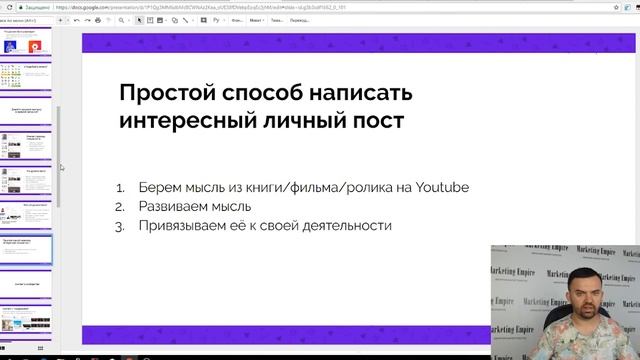
Task: Click the Фон (background) toolbar button
Action: [x=237, y=20]
